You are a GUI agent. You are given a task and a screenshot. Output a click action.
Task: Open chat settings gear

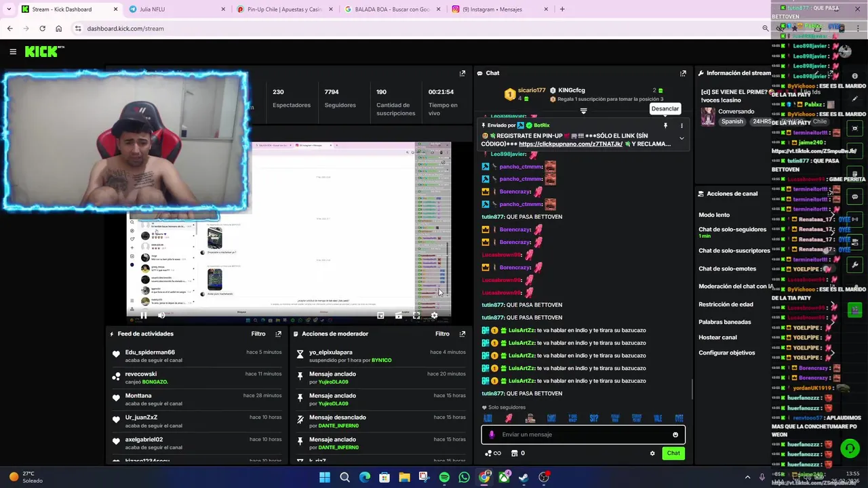coord(652,453)
